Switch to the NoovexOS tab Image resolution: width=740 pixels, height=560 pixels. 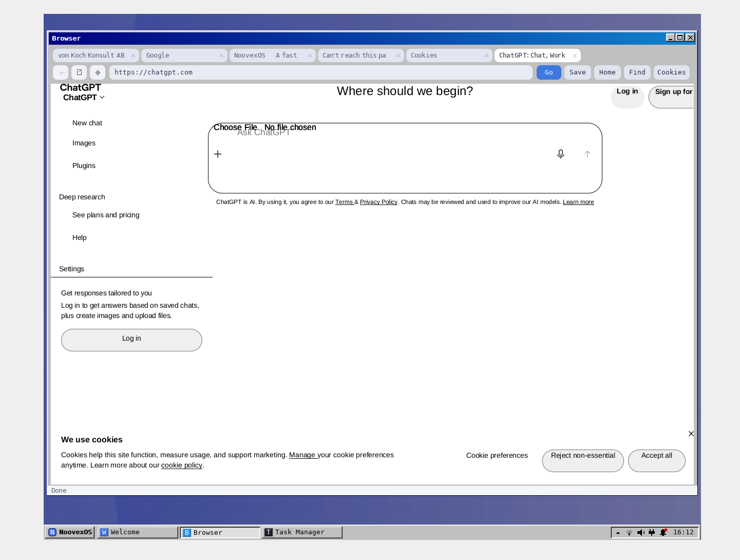(x=272, y=55)
